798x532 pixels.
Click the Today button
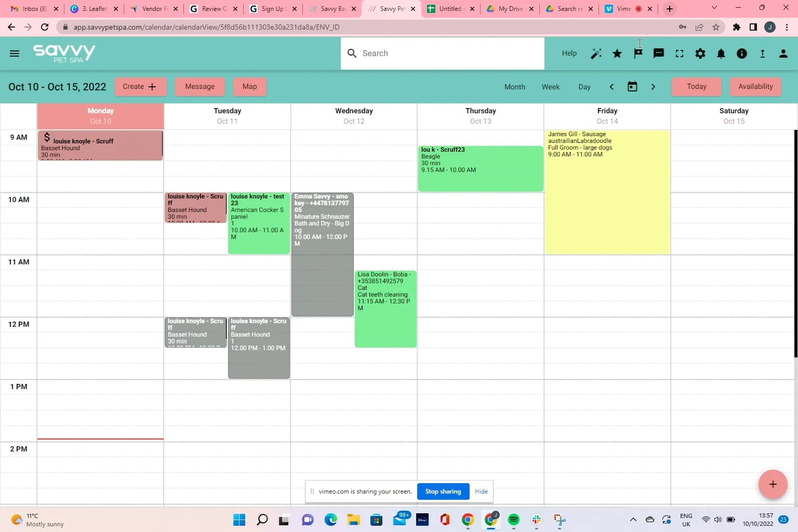click(697, 87)
